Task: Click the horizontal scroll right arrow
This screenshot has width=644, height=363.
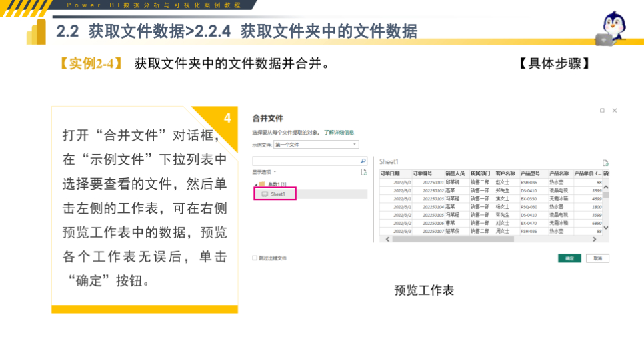Action: pos(594,239)
